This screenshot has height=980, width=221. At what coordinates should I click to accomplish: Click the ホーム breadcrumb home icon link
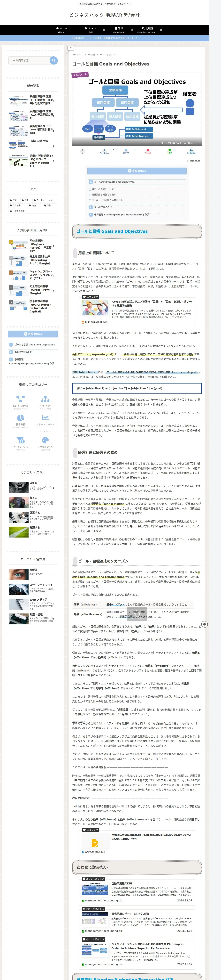tap(78, 55)
